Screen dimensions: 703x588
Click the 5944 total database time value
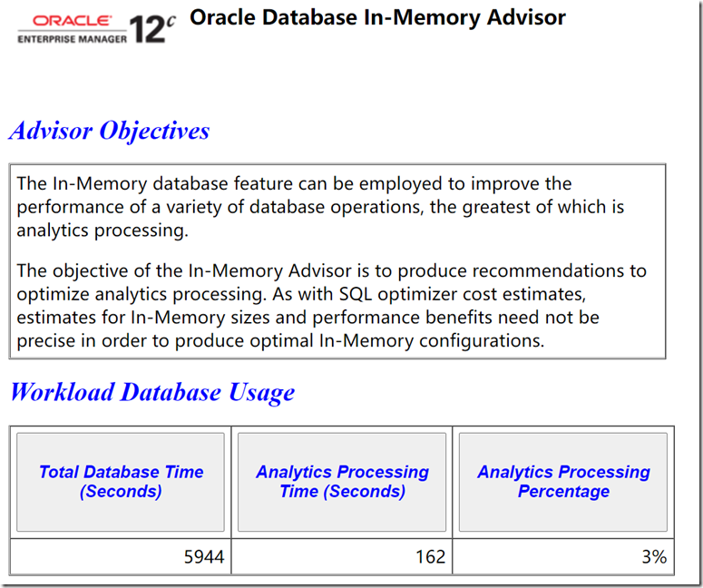click(204, 557)
